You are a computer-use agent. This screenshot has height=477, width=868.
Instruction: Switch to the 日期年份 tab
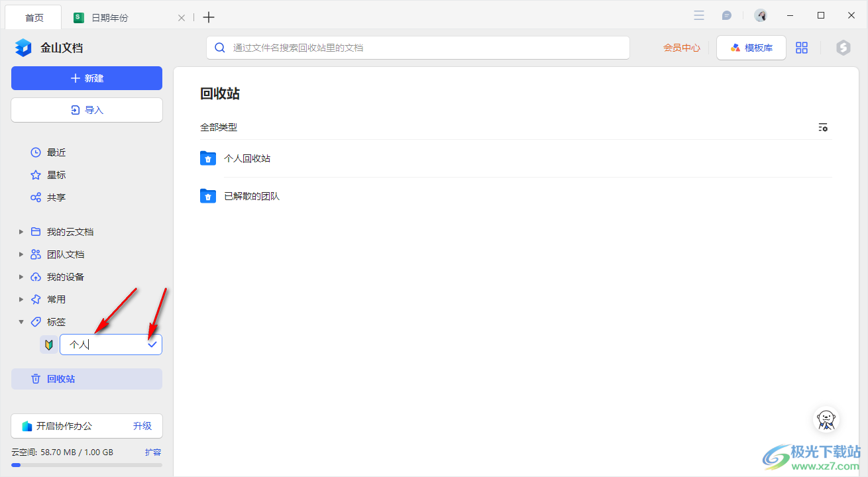point(110,18)
